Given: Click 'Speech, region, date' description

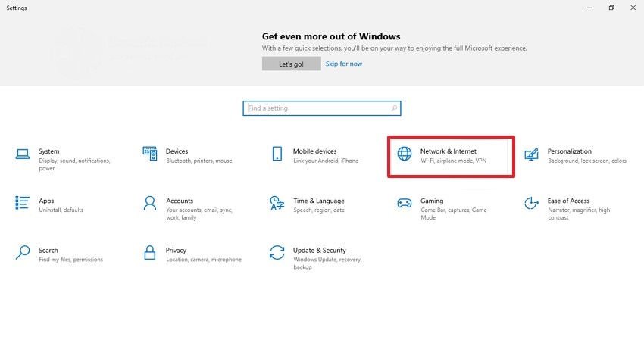Looking at the screenshot, I should coord(319,210).
